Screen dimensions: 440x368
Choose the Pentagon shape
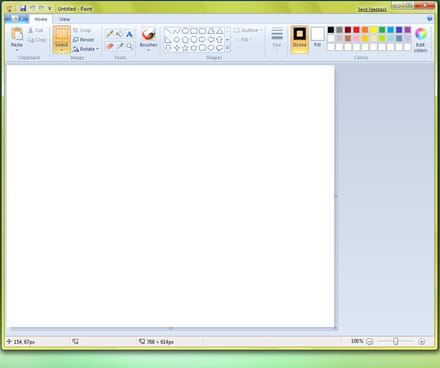(185, 40)
